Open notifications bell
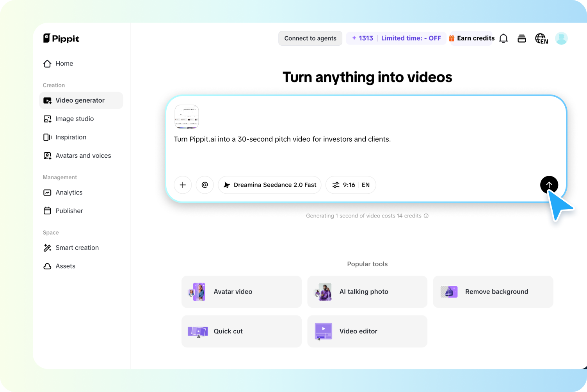587x392 pixels. (503, 38)
